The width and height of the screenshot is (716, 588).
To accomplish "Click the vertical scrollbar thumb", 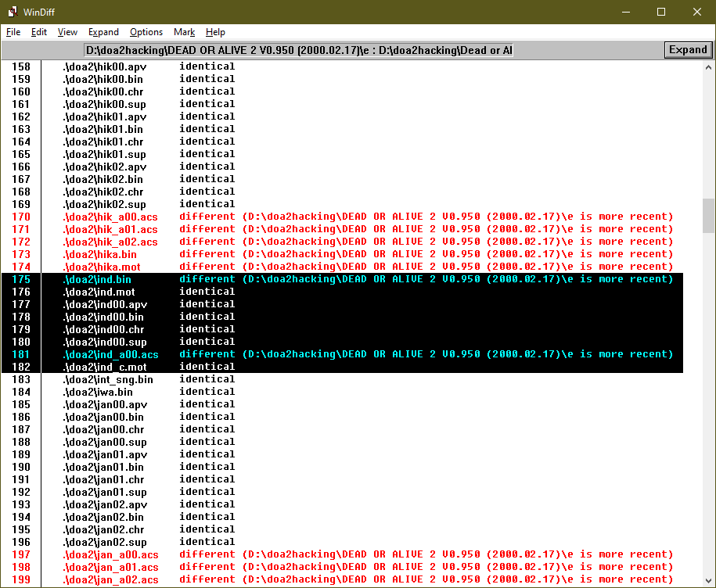I will (x=708, y=215).
